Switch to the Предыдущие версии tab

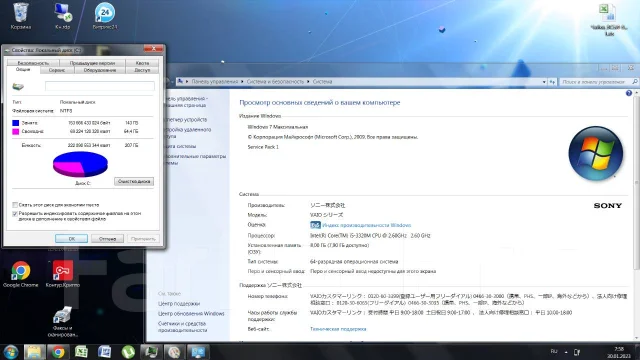tap(92, 63)
